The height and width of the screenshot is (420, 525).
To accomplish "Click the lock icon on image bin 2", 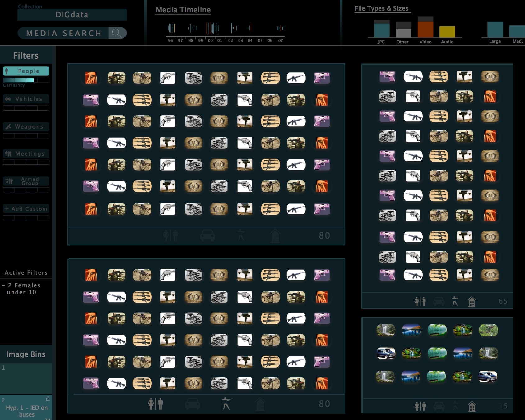I will (48, 399).
